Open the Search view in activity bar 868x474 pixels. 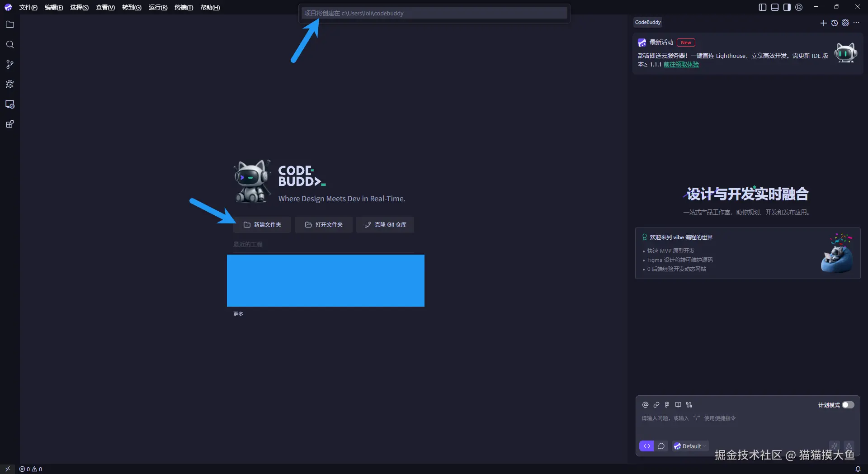pyautogui.click(x=9, y=44)
